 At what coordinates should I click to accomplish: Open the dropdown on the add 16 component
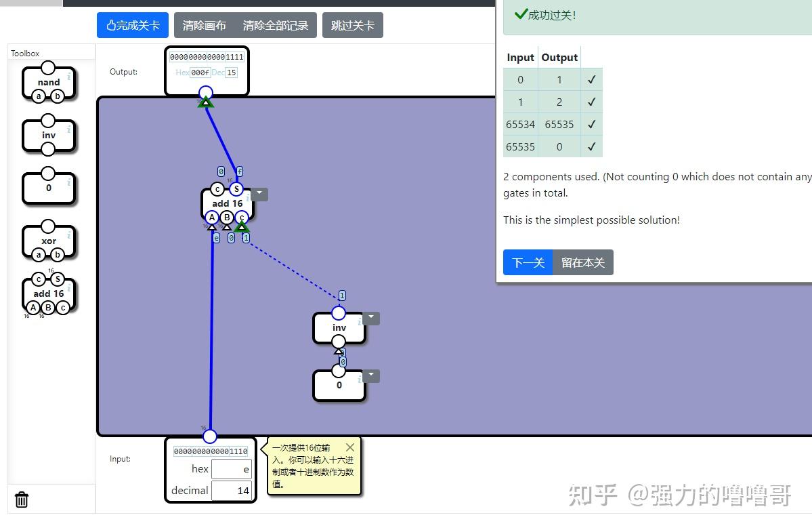coord(259,194)
